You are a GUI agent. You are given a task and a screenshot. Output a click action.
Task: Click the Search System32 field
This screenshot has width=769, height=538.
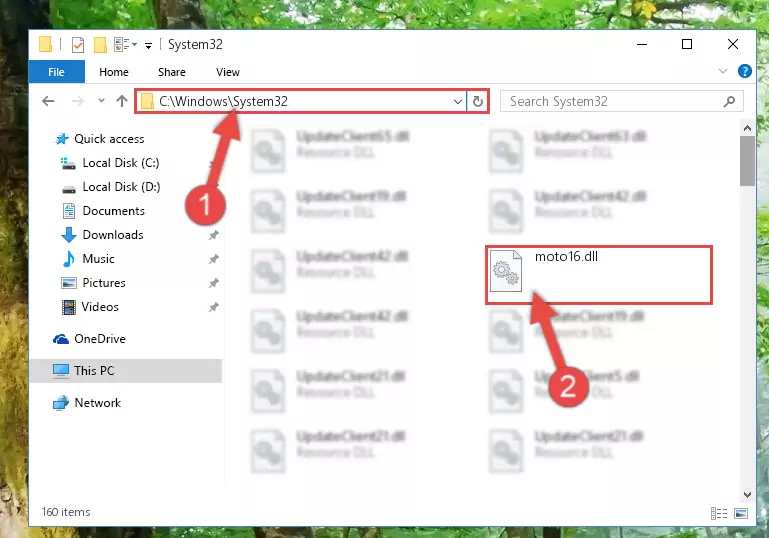(621, 102)
